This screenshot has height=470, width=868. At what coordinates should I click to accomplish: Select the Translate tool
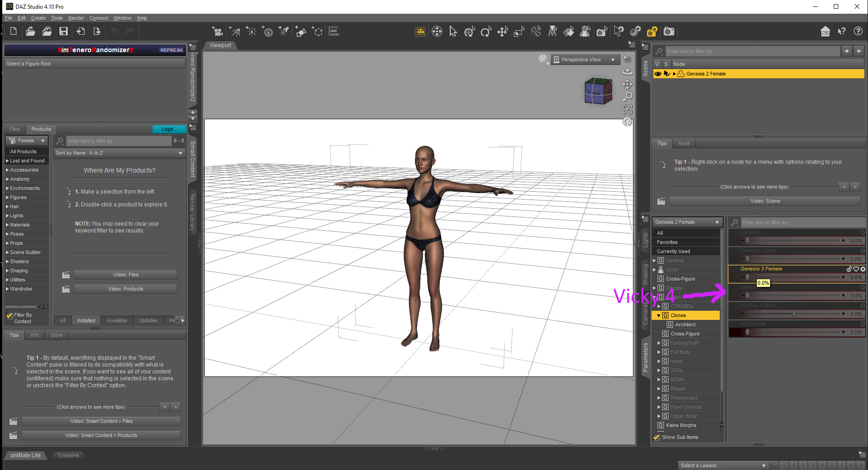click(x=502, y=31)
